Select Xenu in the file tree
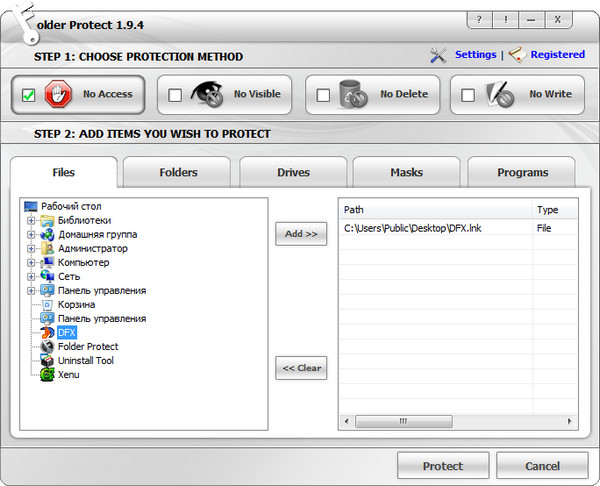Viewport: 600px width, 486px height. [68, 375]
